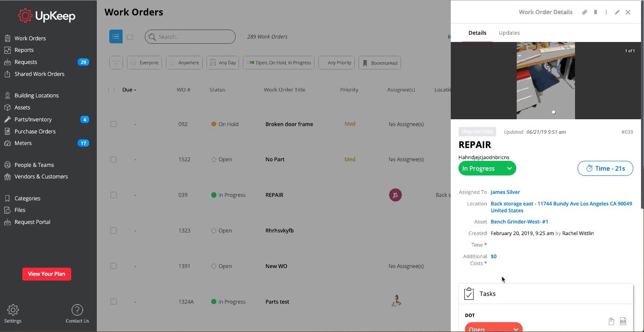The image size is (644, 332).
Task: Toggle the Bookmarked filter
Action: click(x=380, y=63)
